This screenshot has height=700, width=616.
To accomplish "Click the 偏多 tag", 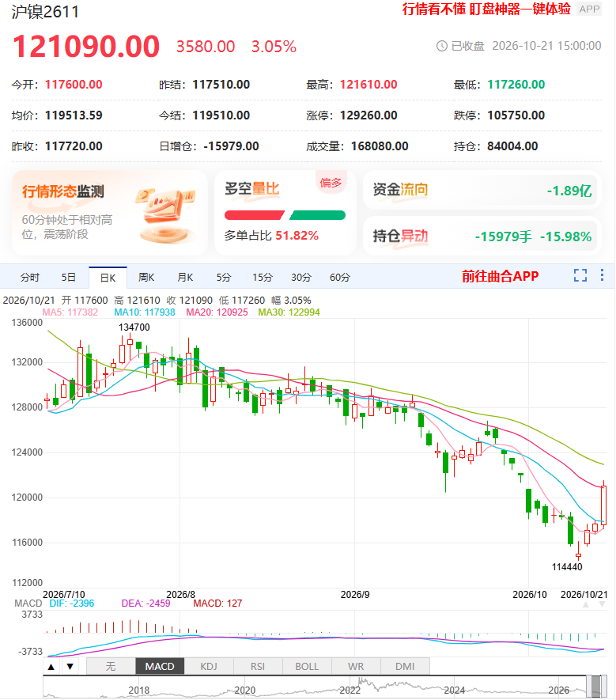I will 331,183.
